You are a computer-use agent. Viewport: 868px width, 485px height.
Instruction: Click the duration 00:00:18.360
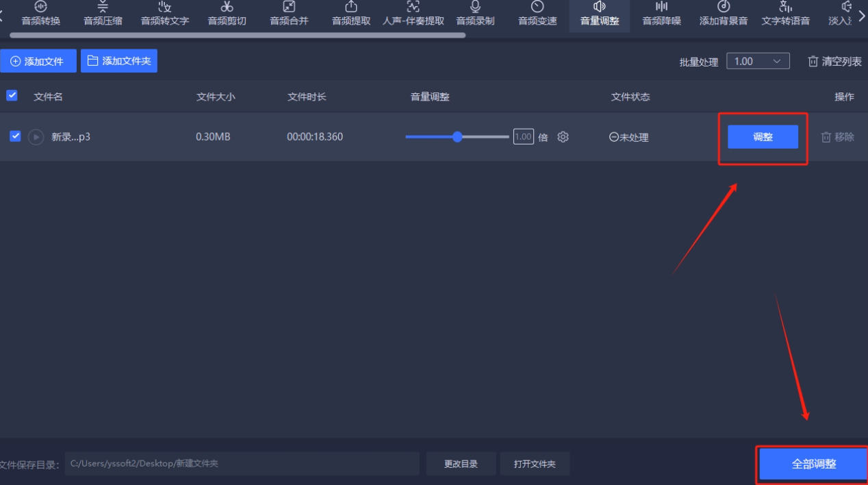[315, 137]
